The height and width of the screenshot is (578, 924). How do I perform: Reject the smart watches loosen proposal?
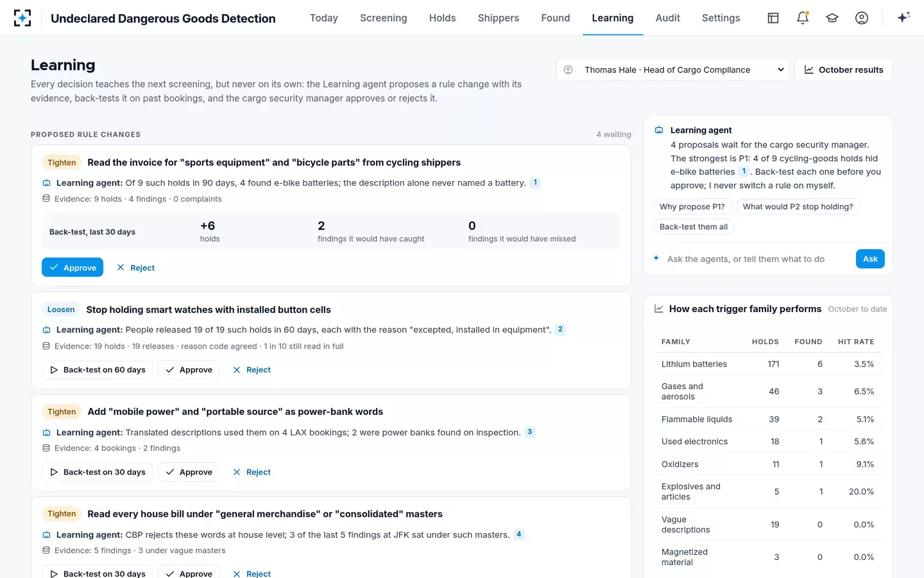pyautogui.click(x=252, y=370)
